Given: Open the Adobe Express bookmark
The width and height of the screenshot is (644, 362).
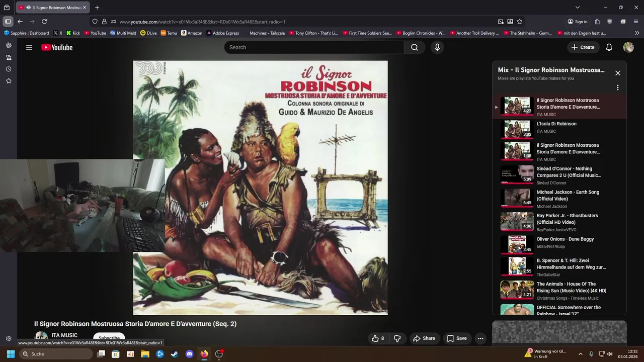Looking at the screenshot, I should coord(222,33).
